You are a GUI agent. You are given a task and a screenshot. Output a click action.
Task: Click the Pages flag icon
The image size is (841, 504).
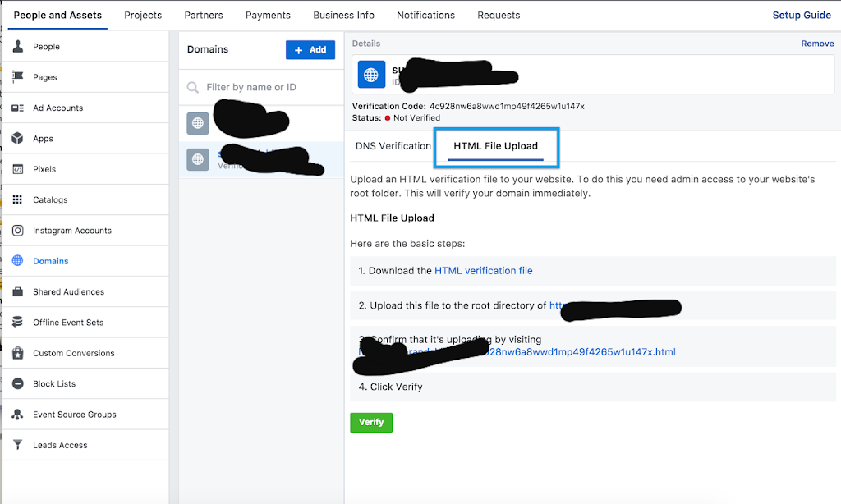(x=18, y=77)
